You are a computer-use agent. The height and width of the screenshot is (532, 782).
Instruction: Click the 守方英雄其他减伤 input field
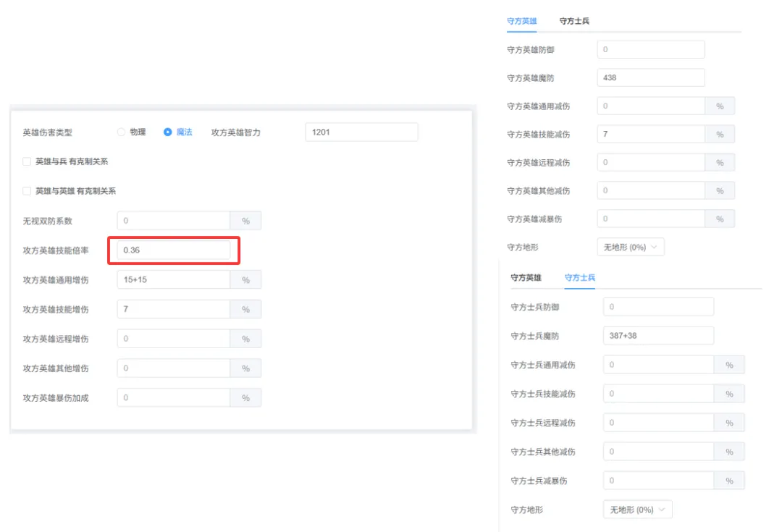[x=651, y=190]
